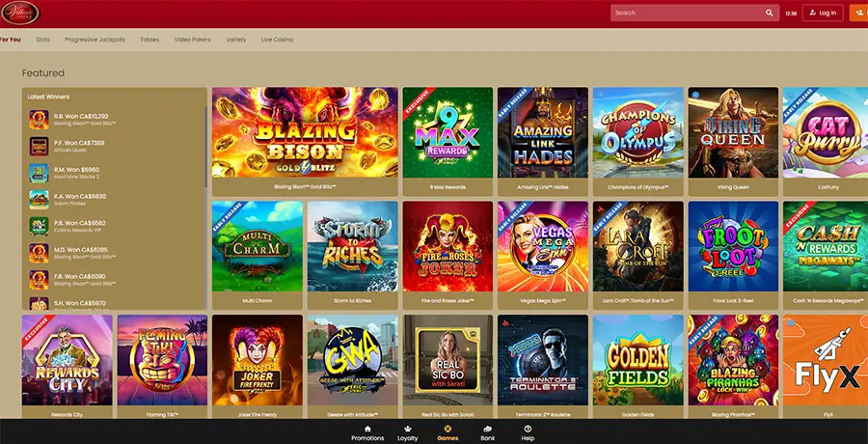868x444 pixels.
Task: Select the Live Casino tab
Action: pyautogui.click(x=278, y=40)
